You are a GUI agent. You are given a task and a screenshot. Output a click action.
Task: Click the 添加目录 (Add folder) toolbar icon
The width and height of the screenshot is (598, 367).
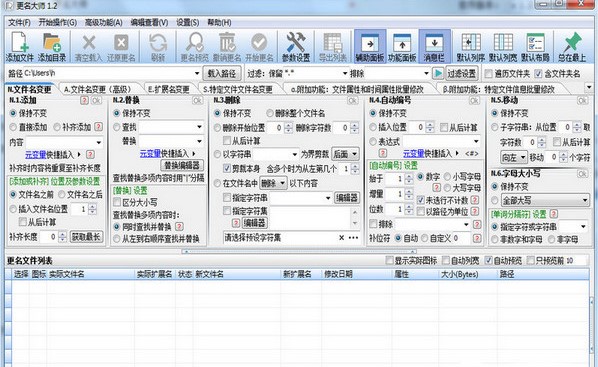click(x=52, y=47)
